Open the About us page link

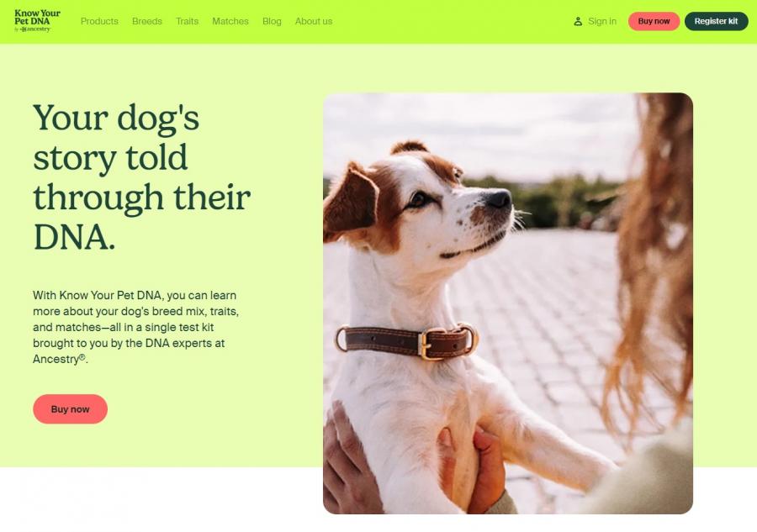[x=314, y=21]
